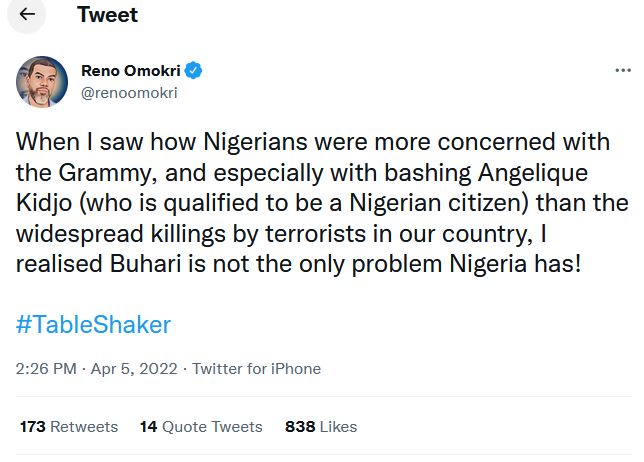Click the 2:26 PM timestamp

(x=46, y=368)
